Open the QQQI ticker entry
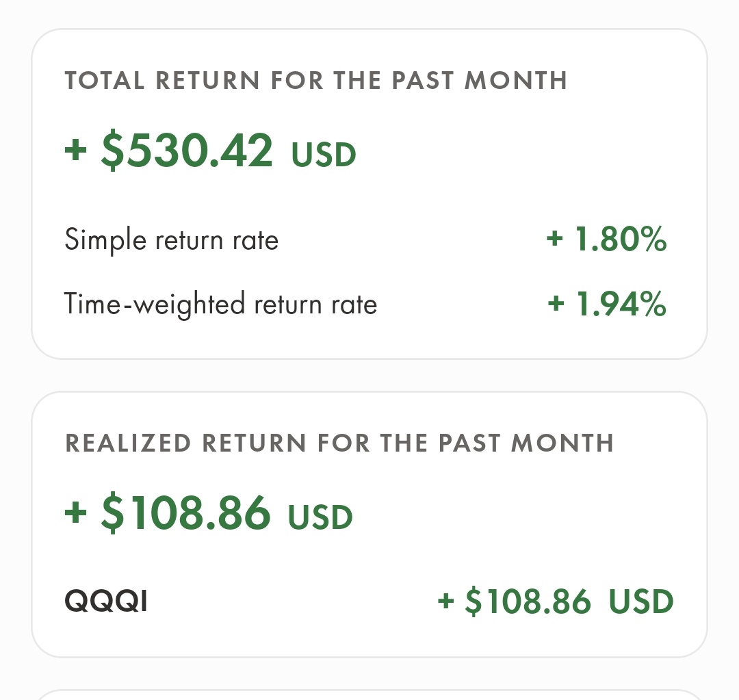 (x=106, y=602)
